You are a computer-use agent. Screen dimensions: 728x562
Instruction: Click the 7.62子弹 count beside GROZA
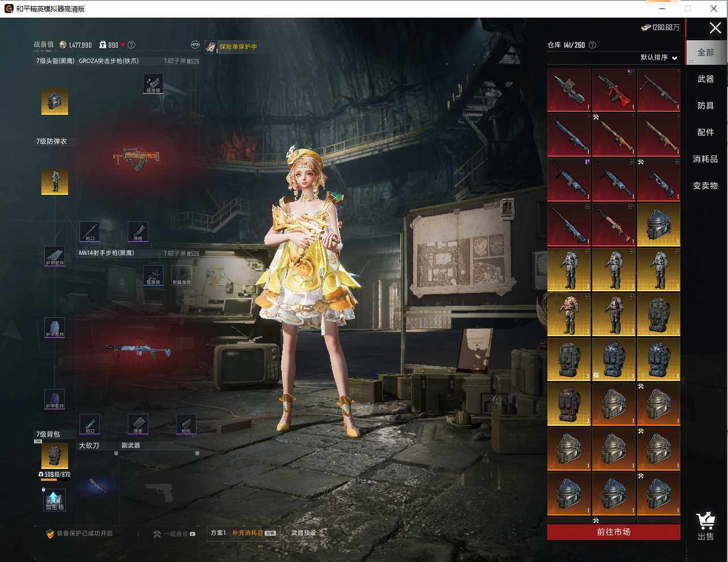[x=181, y=61]
